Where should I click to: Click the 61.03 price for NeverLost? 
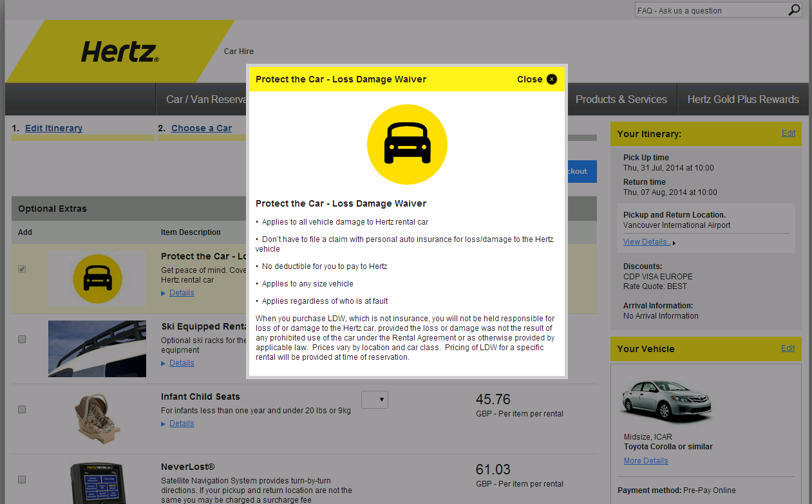tap(493, 469)
